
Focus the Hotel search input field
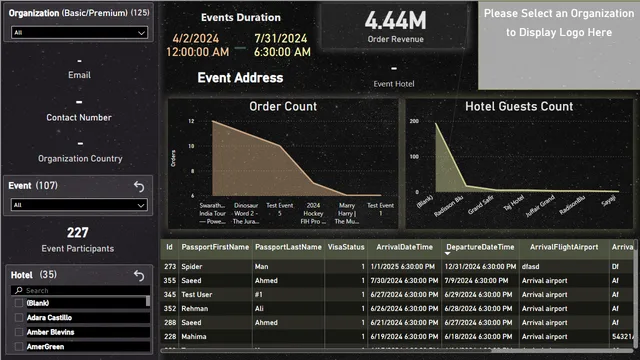[80, 290]
